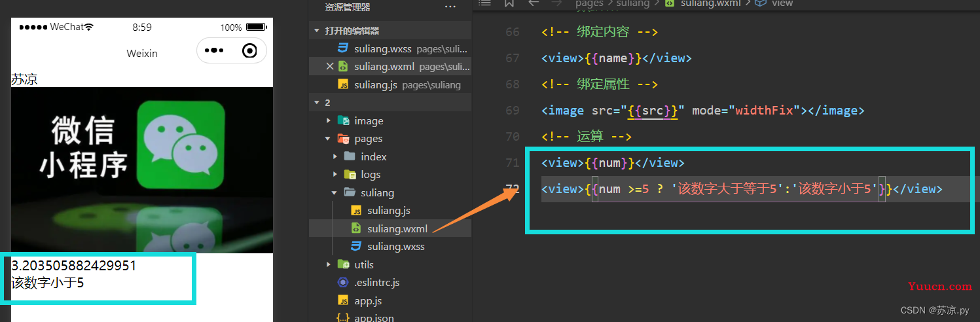
Task: Click the 运算 comment line
Action: 586,137
